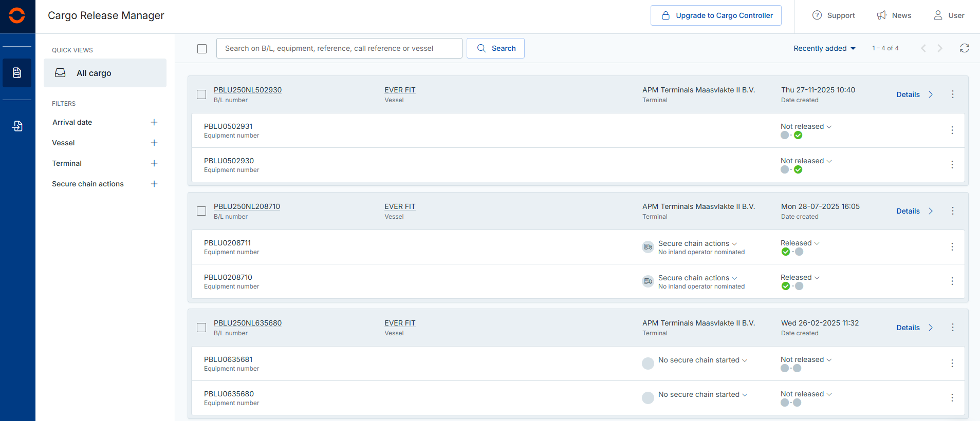Add an Arrival date filter
Image resolution: width=980 pixels, height=421 pixels.
154,122
